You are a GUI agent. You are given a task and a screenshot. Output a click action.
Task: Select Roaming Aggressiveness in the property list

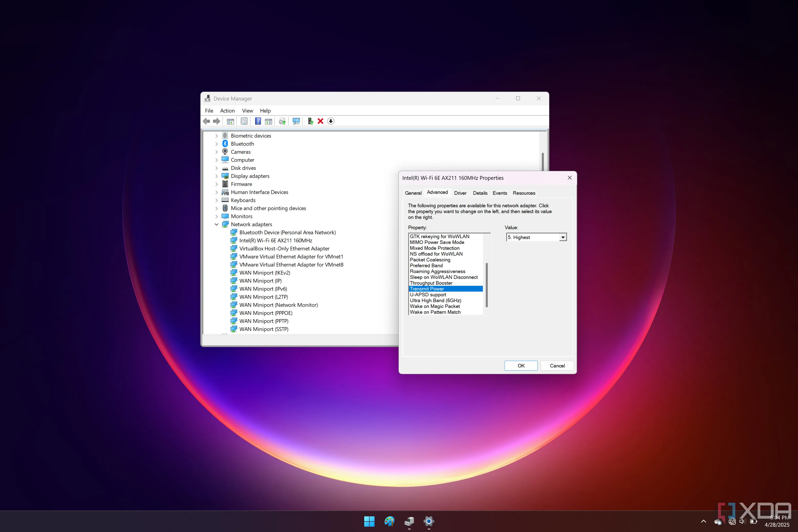pyautogui.click(x=437, y=271)
